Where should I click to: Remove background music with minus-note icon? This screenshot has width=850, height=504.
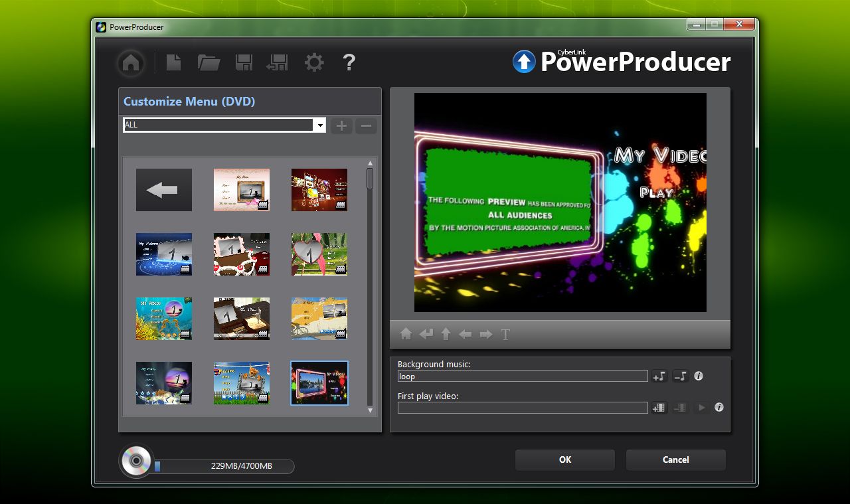680,376
